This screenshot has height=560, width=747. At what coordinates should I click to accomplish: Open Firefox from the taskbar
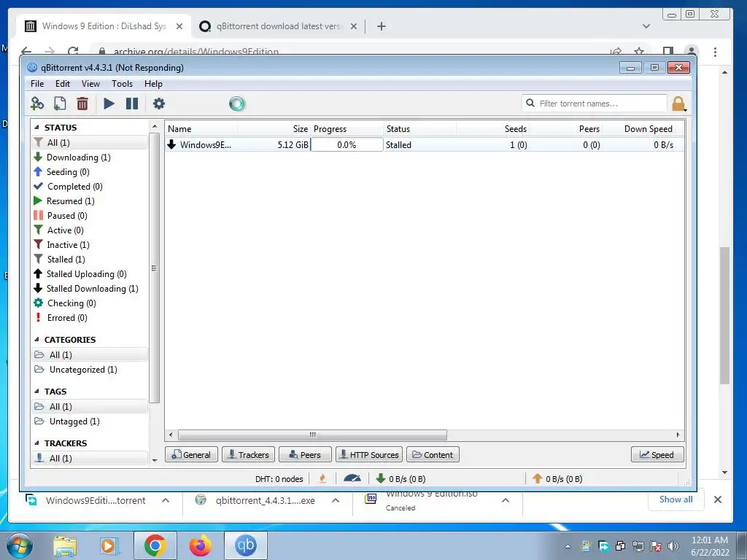[200, 545]
